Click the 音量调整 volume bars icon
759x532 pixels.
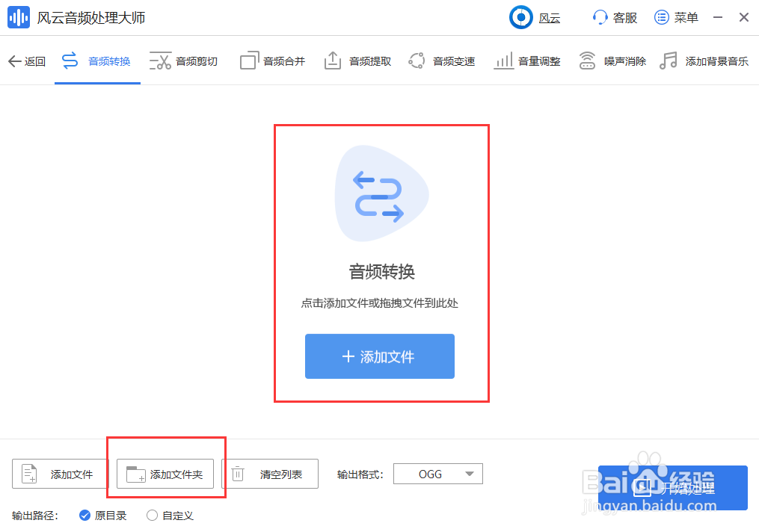[x=503, y=61]
